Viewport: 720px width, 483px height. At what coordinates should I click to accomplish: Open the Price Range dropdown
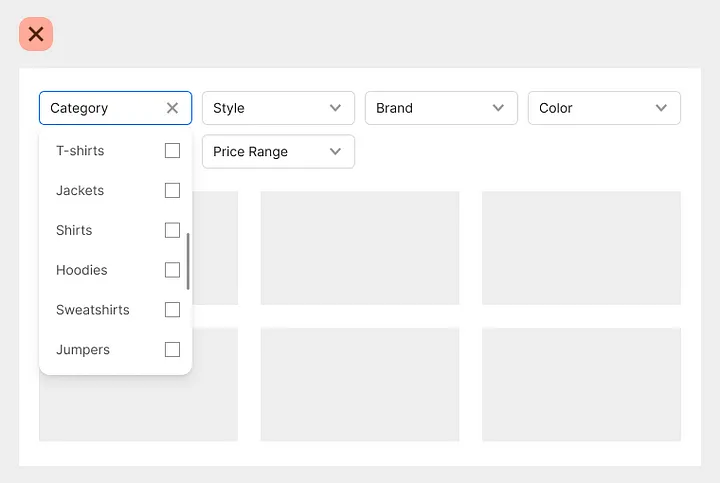[x=278, y=152]
